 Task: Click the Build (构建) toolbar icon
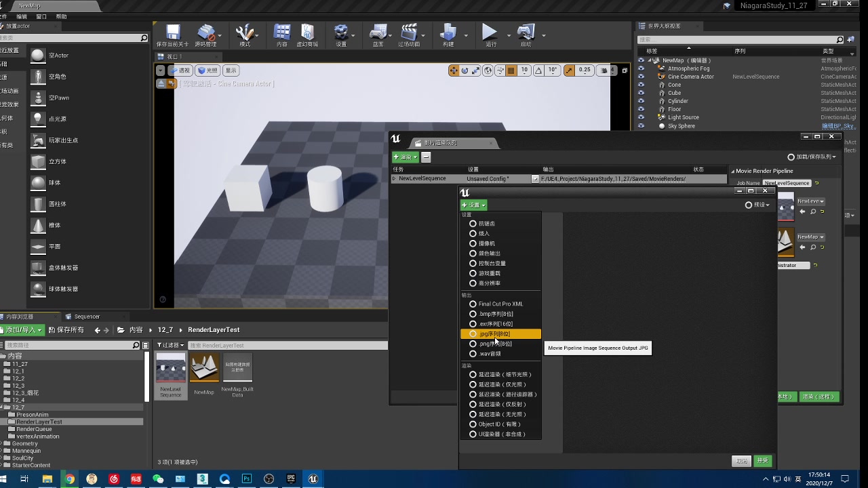pyautogui.click(x=448, y=33)
